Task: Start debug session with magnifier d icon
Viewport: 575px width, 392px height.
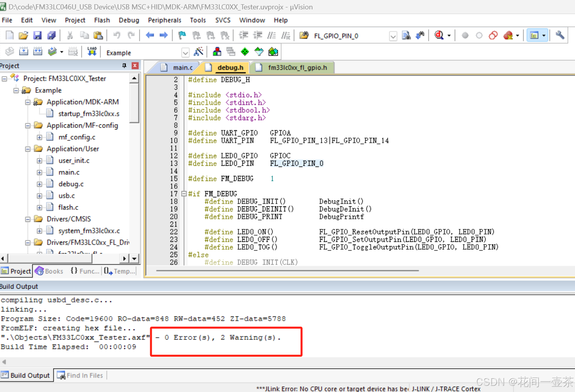Action: pos(439,35)
